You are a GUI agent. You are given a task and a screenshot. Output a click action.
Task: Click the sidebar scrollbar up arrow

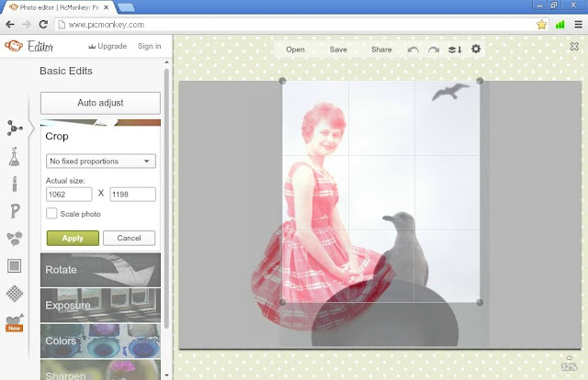pyautogui.click(x=166, y=62)
